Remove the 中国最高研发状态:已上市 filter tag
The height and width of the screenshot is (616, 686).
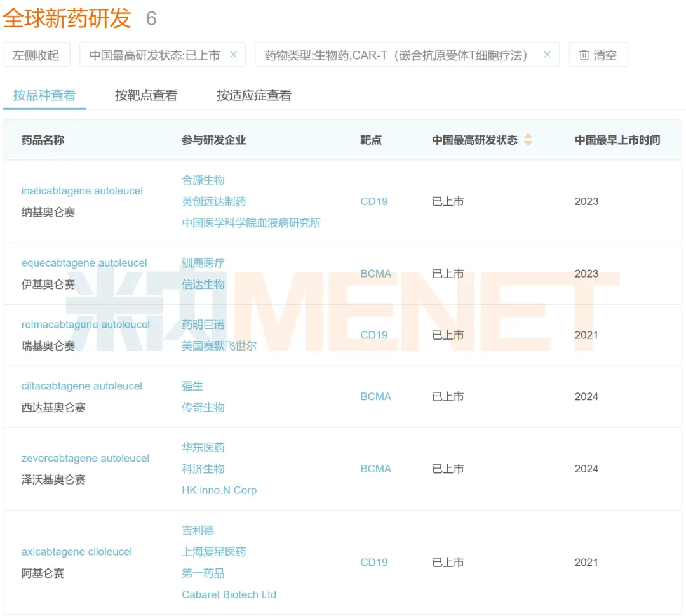(233, 55)
